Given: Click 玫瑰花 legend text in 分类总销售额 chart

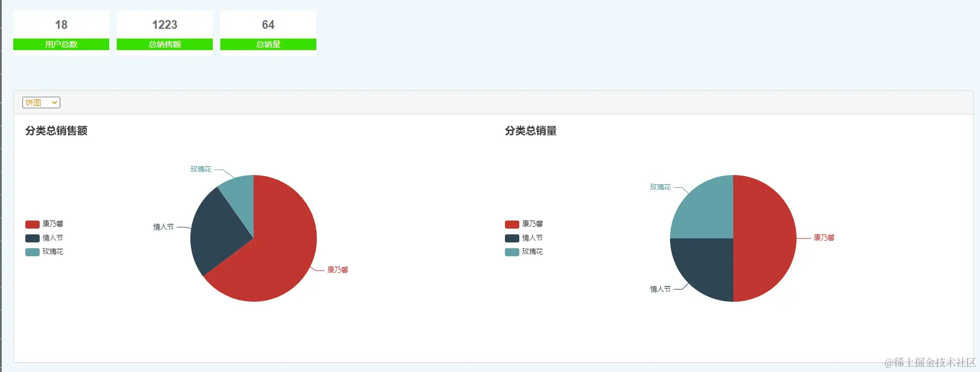Looking at the screenshot, I should 53,252.
